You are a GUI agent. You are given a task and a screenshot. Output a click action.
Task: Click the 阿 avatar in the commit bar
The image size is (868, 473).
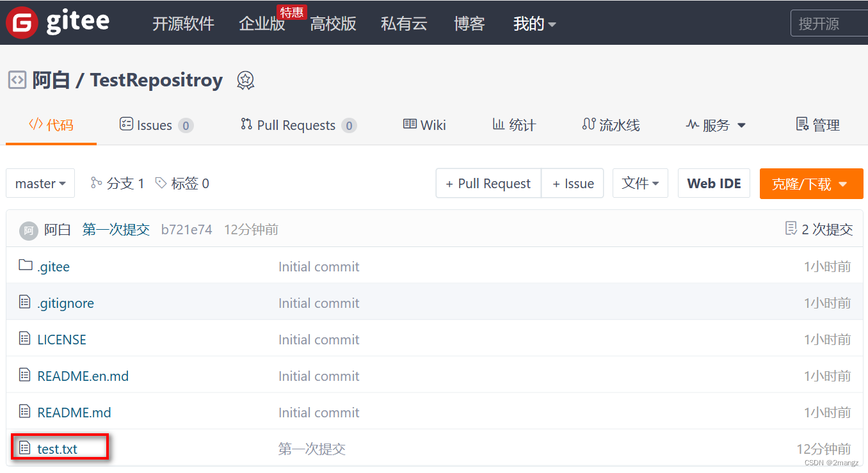coord(28,230)
